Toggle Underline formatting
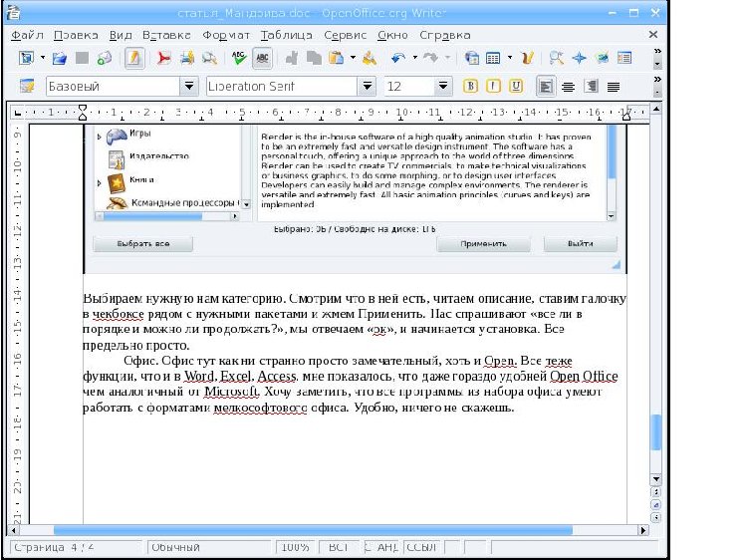The height and width of the screenshot is (560, 747). tap(516, 87)
